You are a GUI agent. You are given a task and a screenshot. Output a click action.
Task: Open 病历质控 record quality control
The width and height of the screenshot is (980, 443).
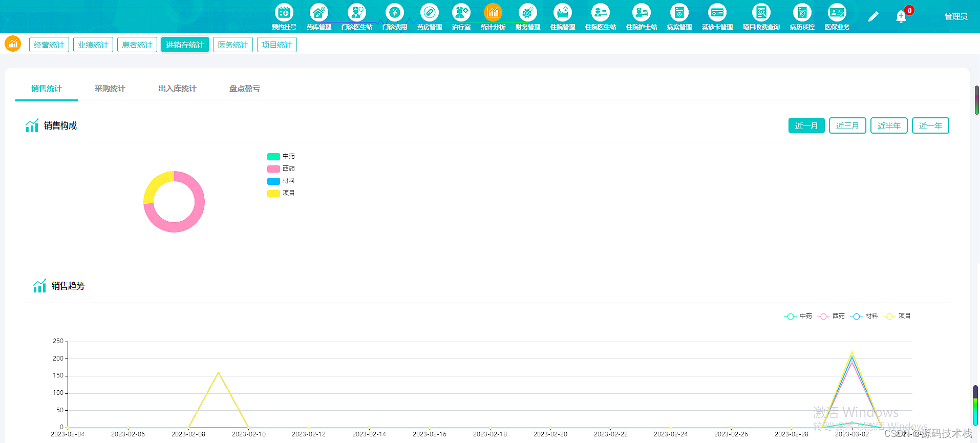(802, 16)
